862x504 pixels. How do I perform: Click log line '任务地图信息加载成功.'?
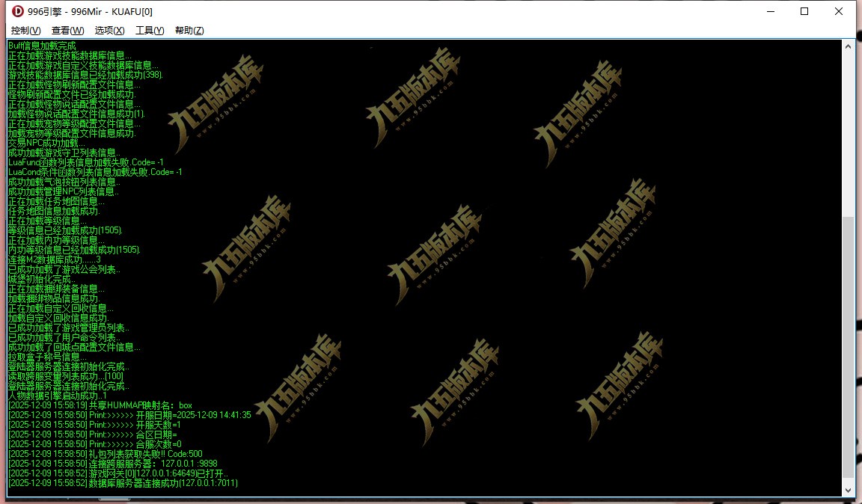(54, 211)
